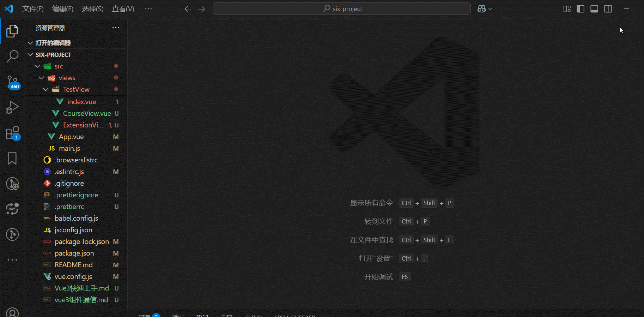Image resolution: width=644 pixels, height=317 pixels.
Task: Open the Git Graph activity bar icon
Action: (12, 234)
